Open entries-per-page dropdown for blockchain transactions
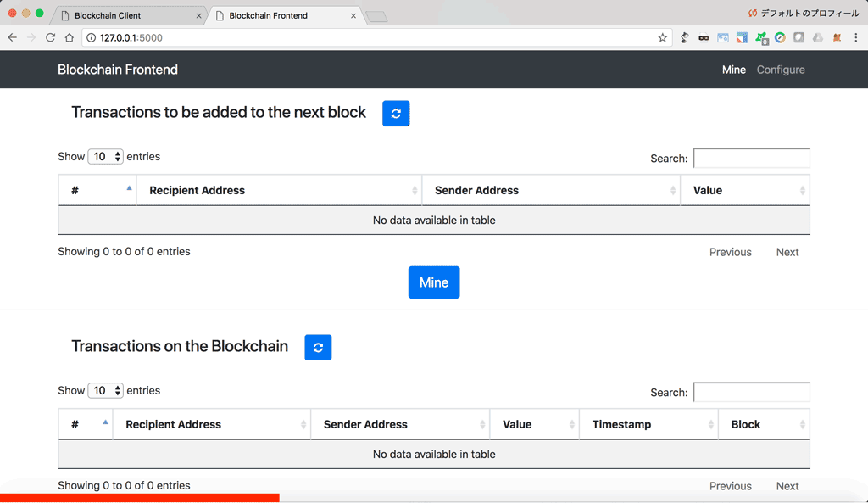The height and width of the screenshot is (503, 868). 106,391
